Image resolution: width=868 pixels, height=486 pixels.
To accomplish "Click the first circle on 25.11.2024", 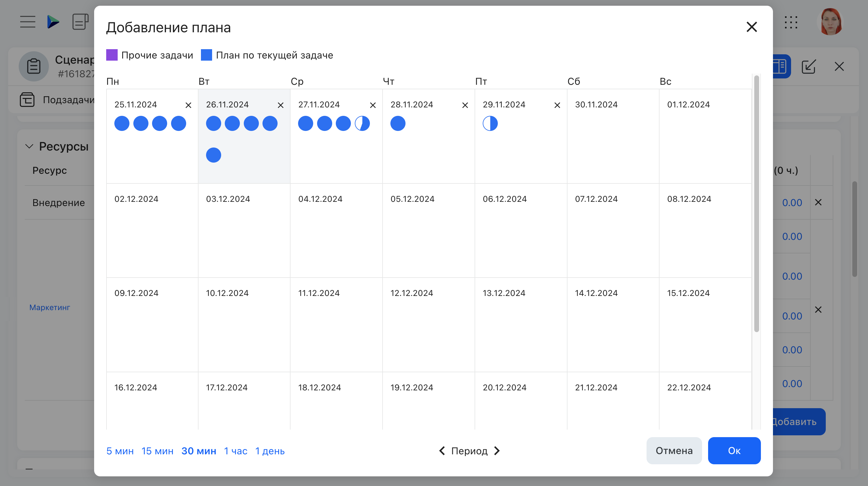I will [122, 123].
